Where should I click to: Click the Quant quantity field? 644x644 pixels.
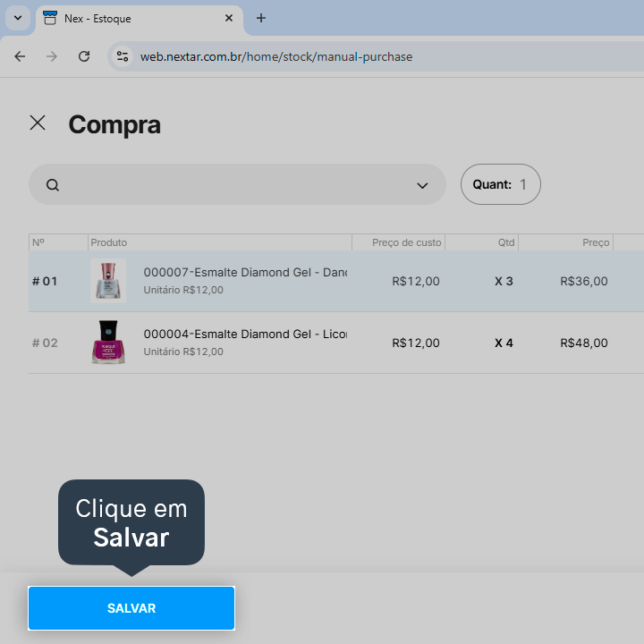click(500, 184)
